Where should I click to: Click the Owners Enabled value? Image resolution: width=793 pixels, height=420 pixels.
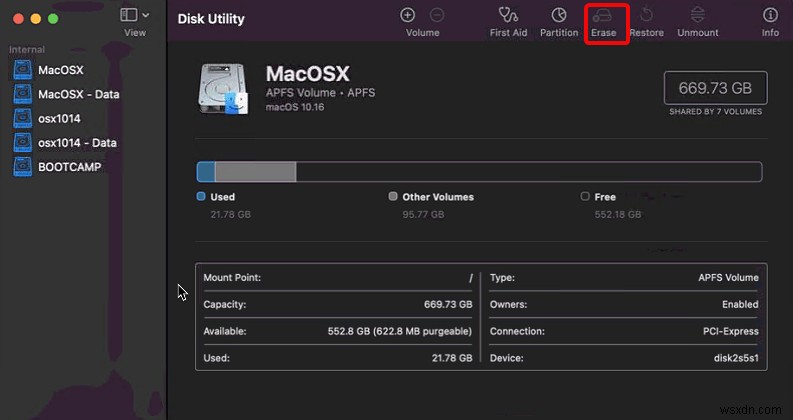(x=740, y=305)
